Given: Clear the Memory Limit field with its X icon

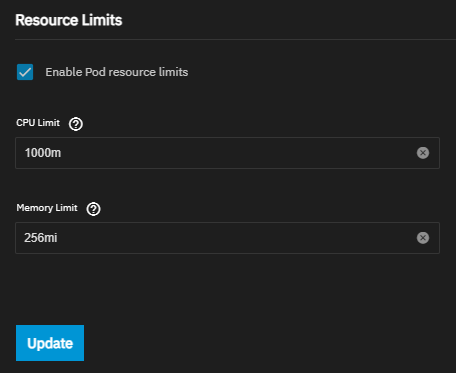Looking at the screenshot, I should (423, 238).
